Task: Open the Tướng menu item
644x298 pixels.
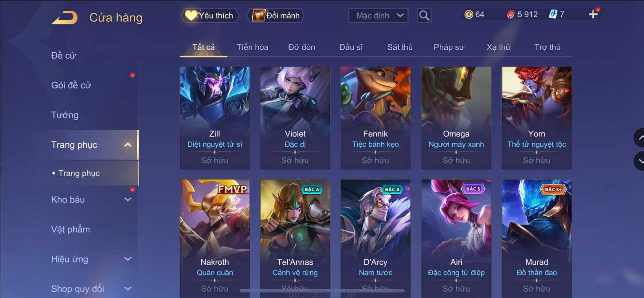Action: click(x=65, y=115)
